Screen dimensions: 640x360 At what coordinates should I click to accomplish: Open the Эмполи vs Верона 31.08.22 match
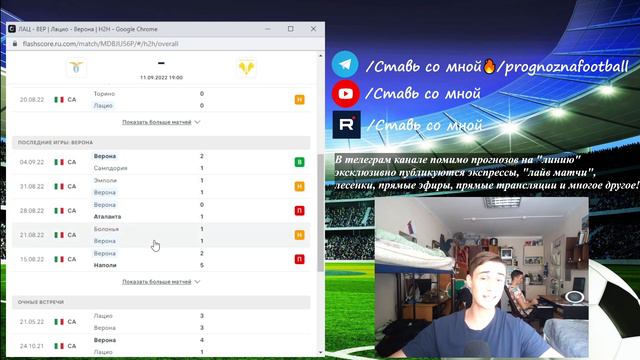pyautogui.click(x=161, y=187)
